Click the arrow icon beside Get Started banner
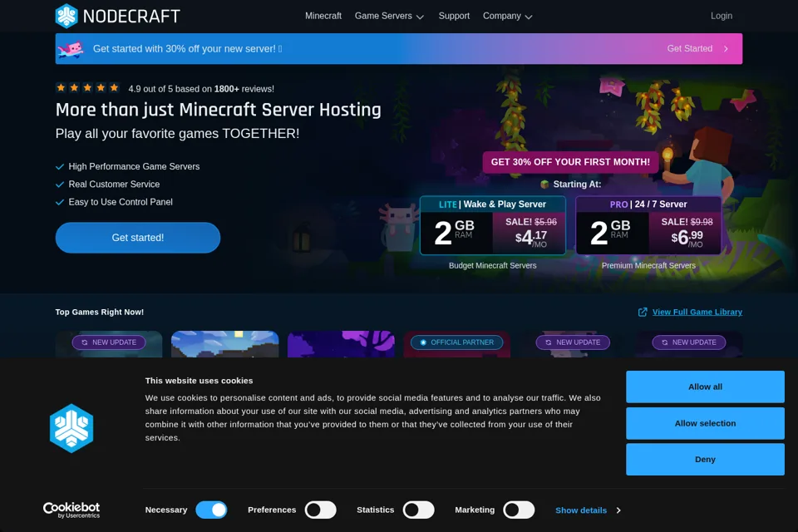 coord(726,49)
